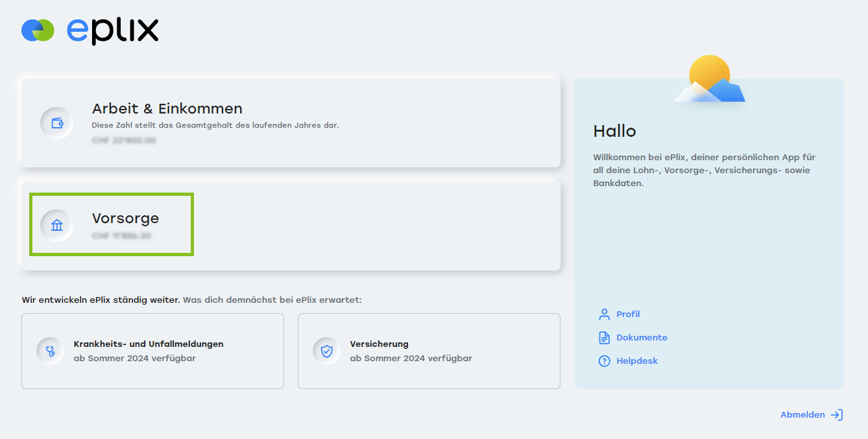868x439 pixels.
Task: Click the stethoscope icon for Krankheitsmeldungen
Action: point(50,351)
